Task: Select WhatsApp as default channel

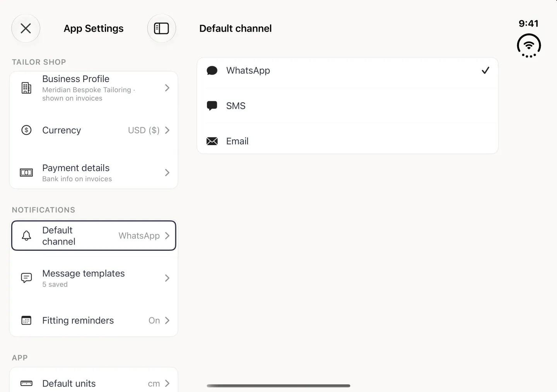Action: (347, 70)
